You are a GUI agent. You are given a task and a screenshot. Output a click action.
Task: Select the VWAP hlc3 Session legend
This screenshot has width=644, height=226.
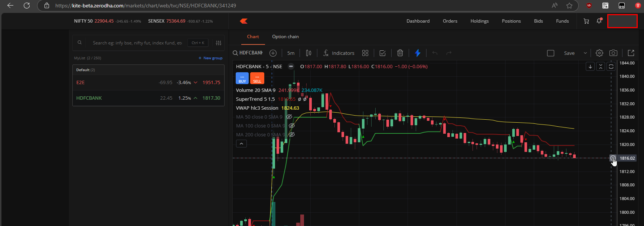point(257,108)
